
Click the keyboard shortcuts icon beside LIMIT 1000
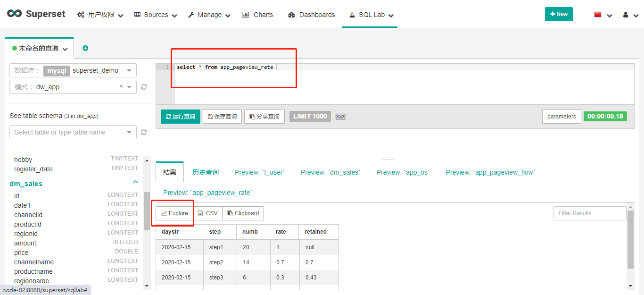(340, 116)
